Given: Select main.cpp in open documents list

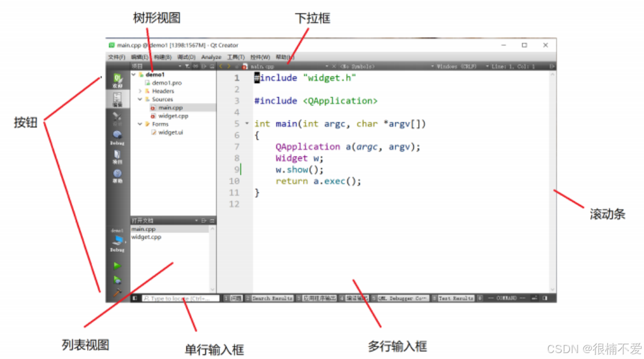Looking at the screenshot, I should [x=170, y=229].
